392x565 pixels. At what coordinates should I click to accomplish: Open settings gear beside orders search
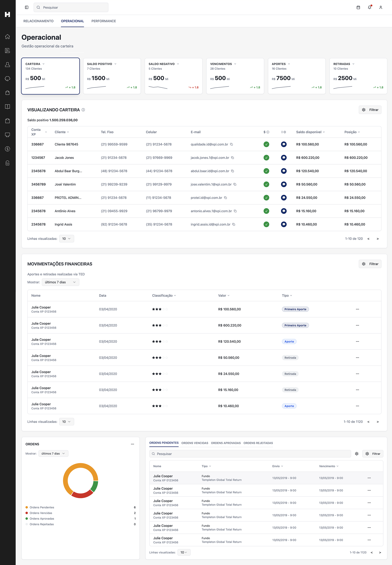[357, 454]
